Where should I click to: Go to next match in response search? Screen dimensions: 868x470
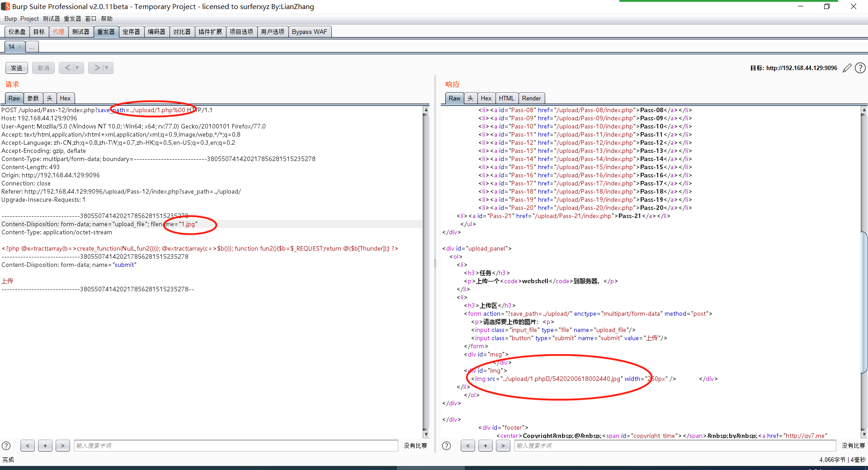coord(503,446)
